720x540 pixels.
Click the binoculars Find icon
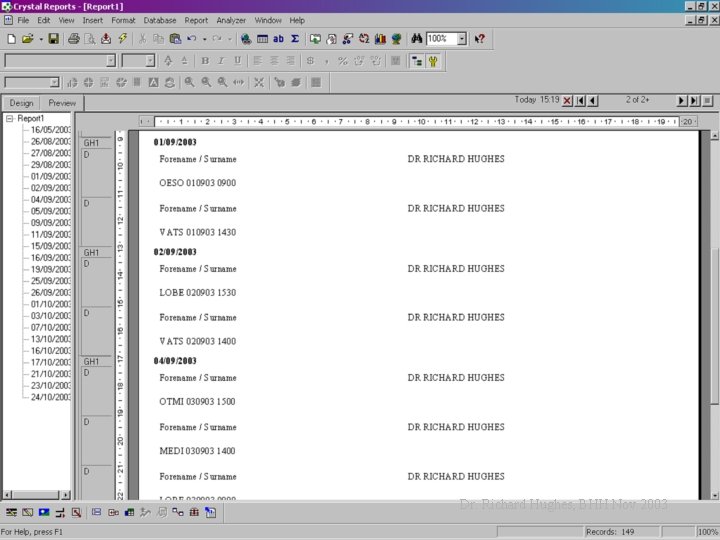pyautogui.click(x=416, y=39)
